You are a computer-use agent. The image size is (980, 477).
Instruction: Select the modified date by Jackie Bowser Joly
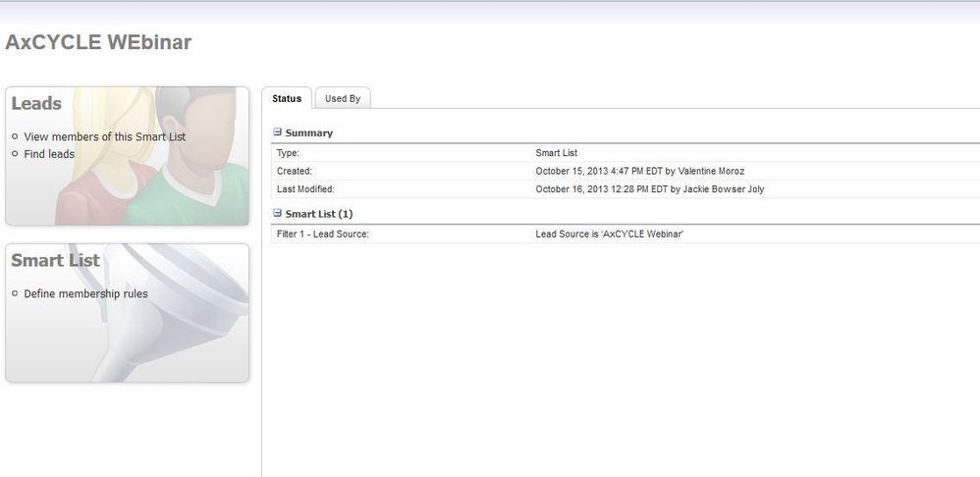649,188
